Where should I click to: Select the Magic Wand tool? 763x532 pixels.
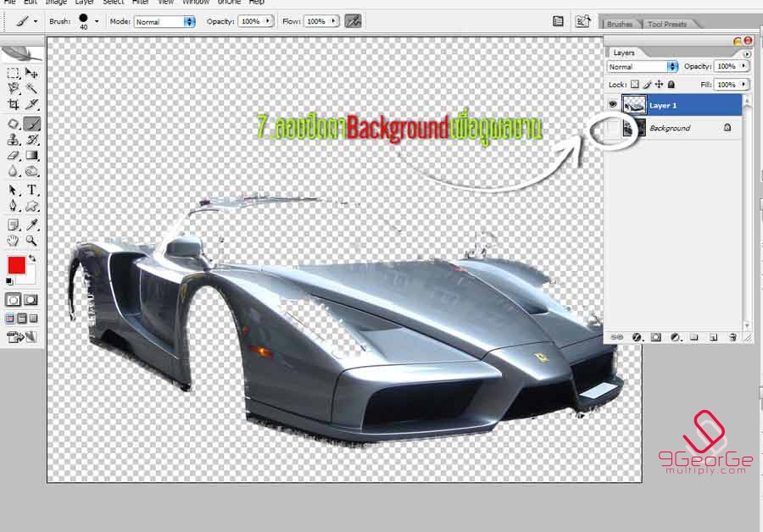coord(31,88)
